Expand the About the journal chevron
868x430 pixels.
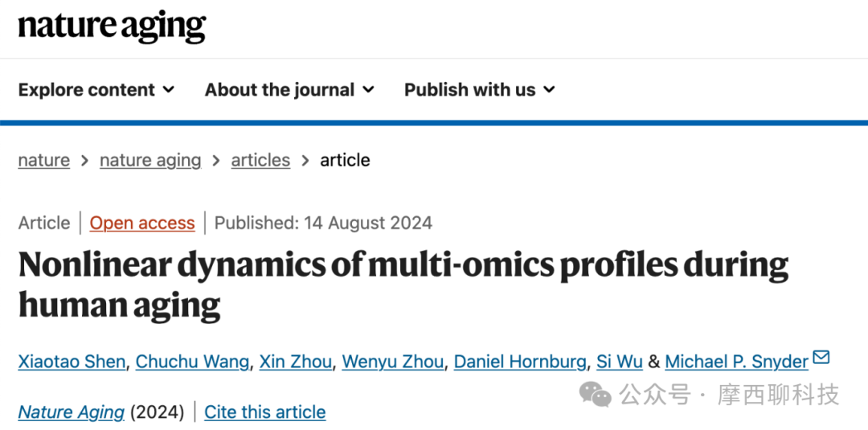[368, 90]
